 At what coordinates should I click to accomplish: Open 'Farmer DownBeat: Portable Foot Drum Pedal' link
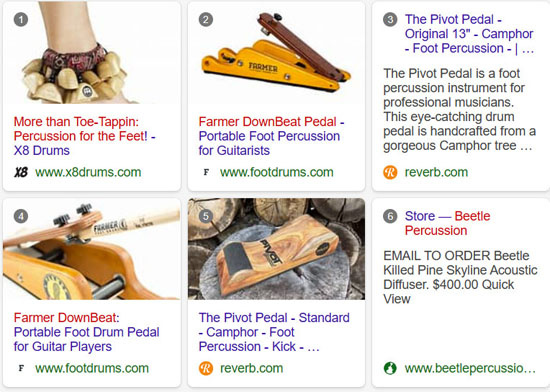click(87, 332)
